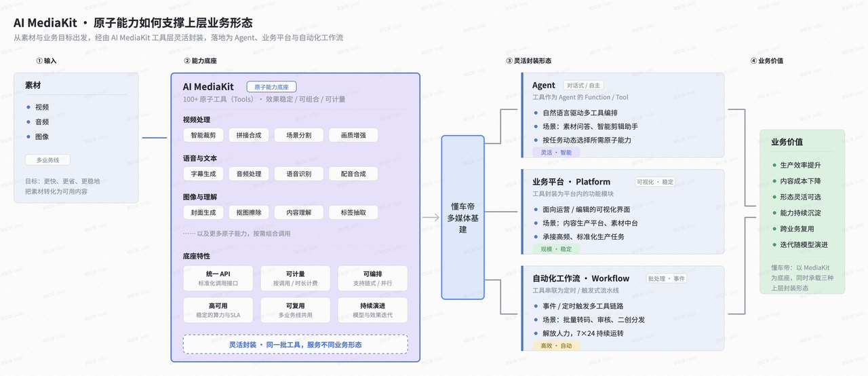
Task: Click the 高可用 feature card
Action: click(x=218, y=310)
